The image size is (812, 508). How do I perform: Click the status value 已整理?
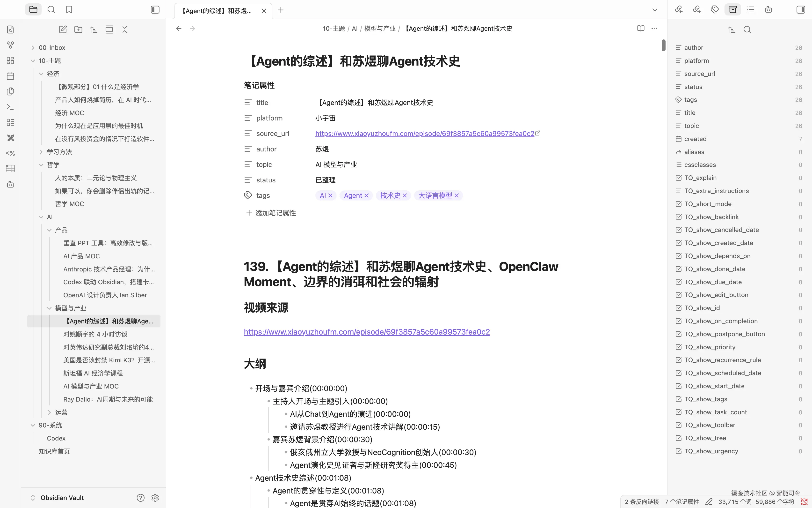pos(326,180)
